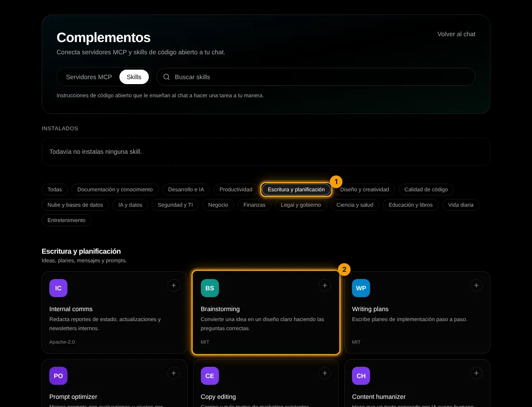Focus the Buscar skills search field
This screenshot has width=532, height=407.
pos(316,77)
